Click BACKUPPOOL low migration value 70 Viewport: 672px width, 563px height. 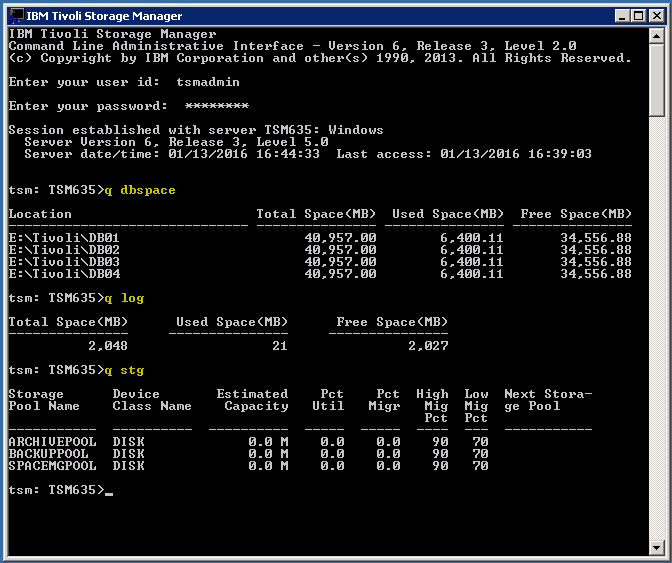click(x=480, y=453)
